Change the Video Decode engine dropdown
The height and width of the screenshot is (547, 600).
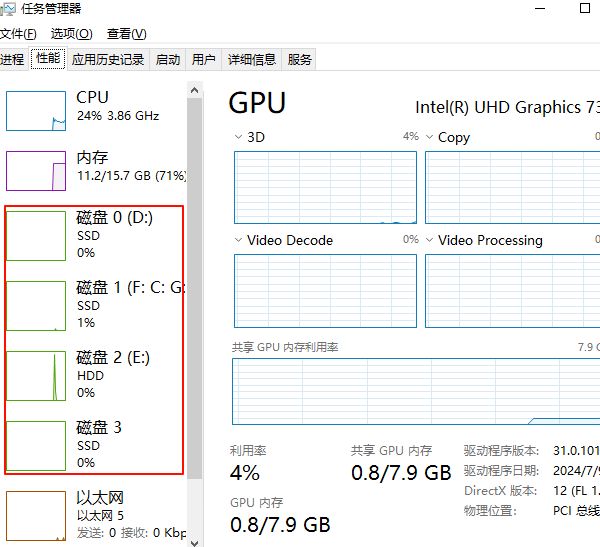[x=238, y=240]
